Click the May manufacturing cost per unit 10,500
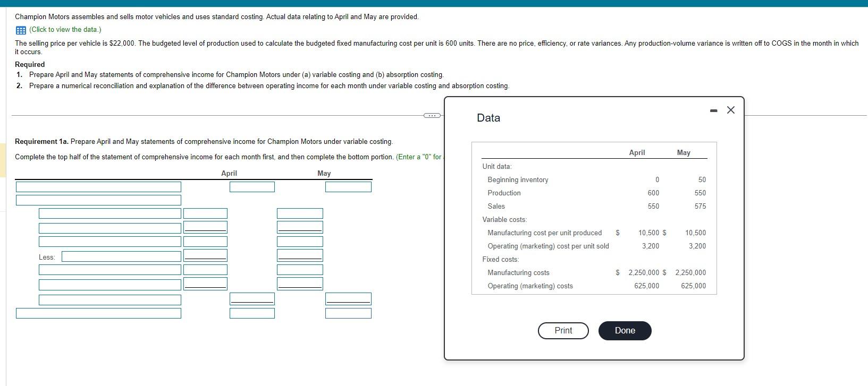 coord(696,233)
